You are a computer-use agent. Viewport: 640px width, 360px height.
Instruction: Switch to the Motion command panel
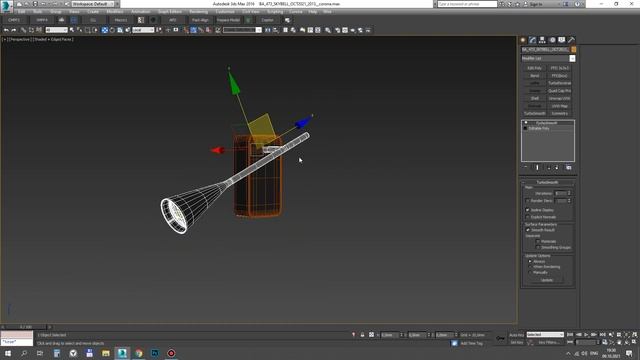click(x=552, y=40)
